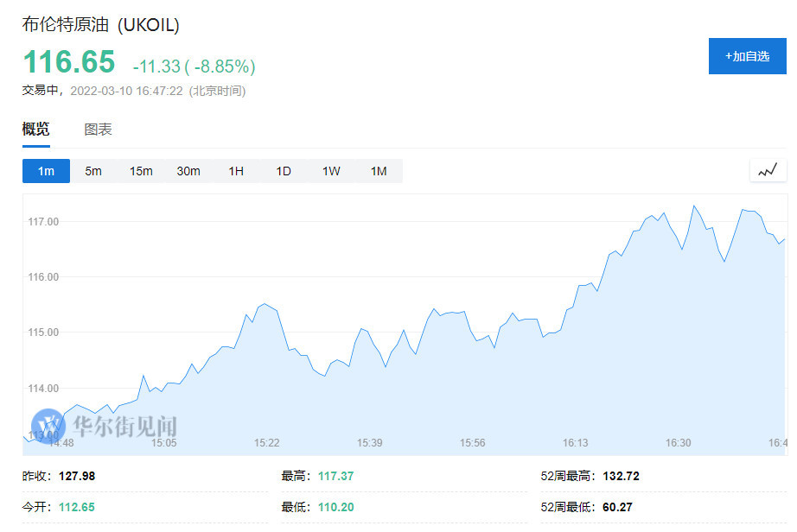Click the 114.00 y-axis label
This screenshot has width=797, height=532.
pyautogui.click(x=43, y=389)
